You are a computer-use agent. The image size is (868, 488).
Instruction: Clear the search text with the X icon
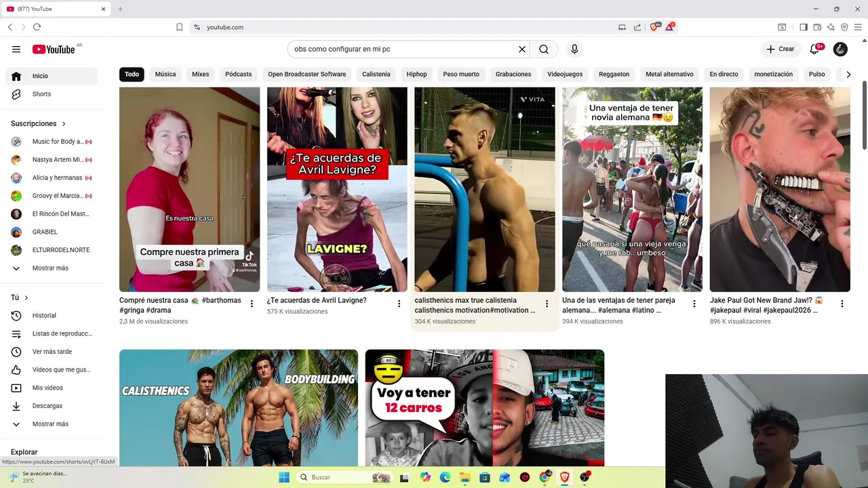(x=522, y=49)
